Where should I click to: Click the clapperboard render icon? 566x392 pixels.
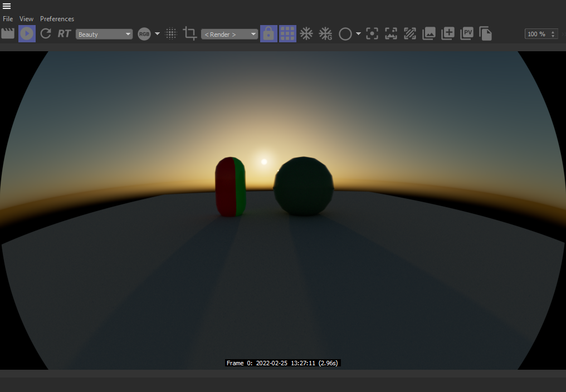8,33
